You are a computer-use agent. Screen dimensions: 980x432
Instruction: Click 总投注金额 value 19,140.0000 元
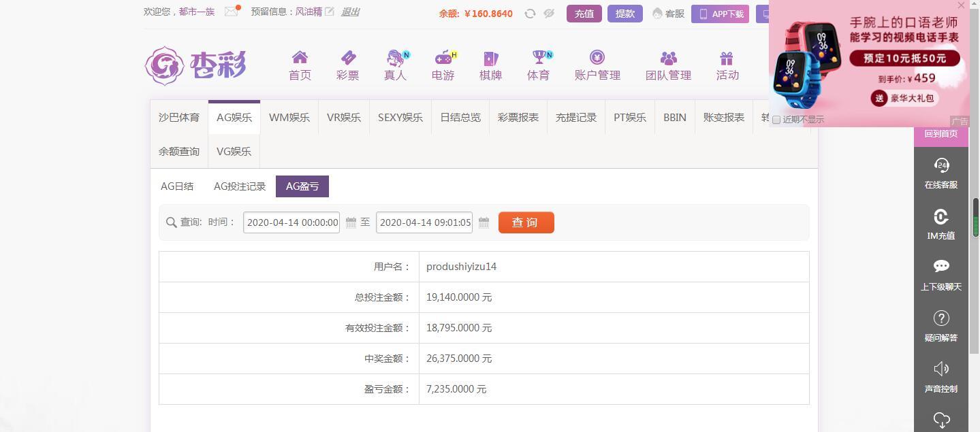tap(459, 297)
